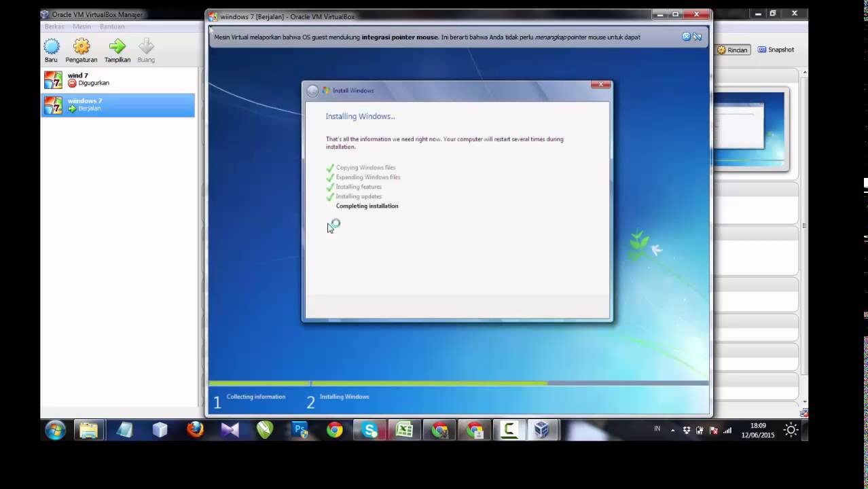Click 'Copying Windows files' step text
The image size is (868, 489).
pyautogui.click(x=365, y=168)
